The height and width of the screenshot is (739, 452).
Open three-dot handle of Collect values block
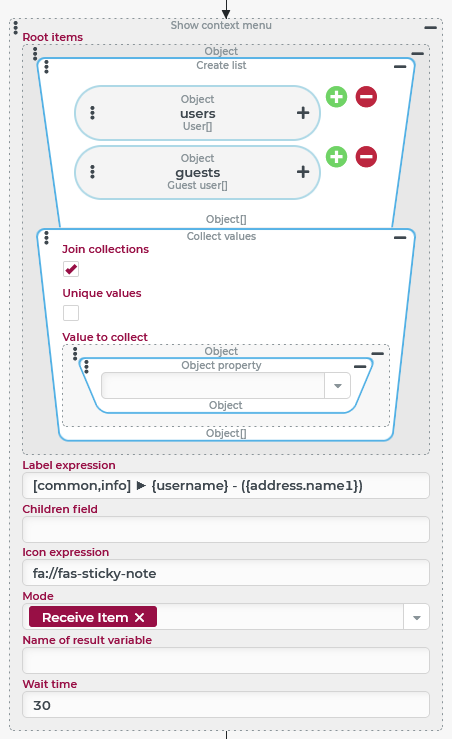[46, 238]
